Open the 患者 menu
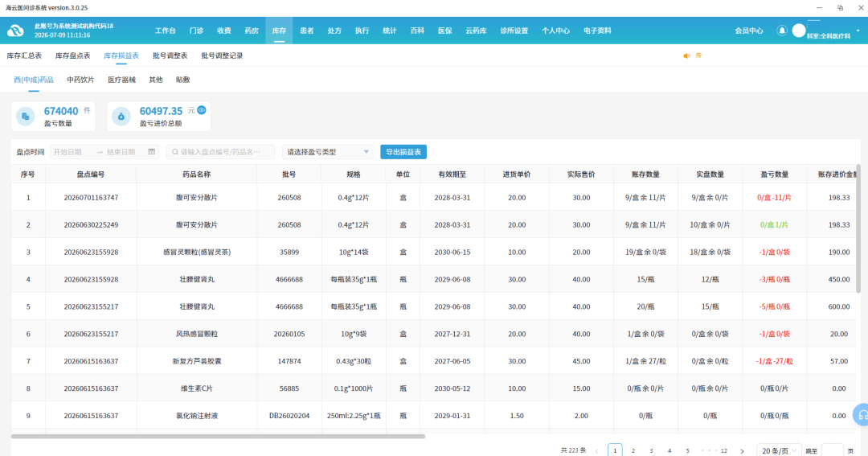This screenshot has height=456, width=868. point(307,31)
